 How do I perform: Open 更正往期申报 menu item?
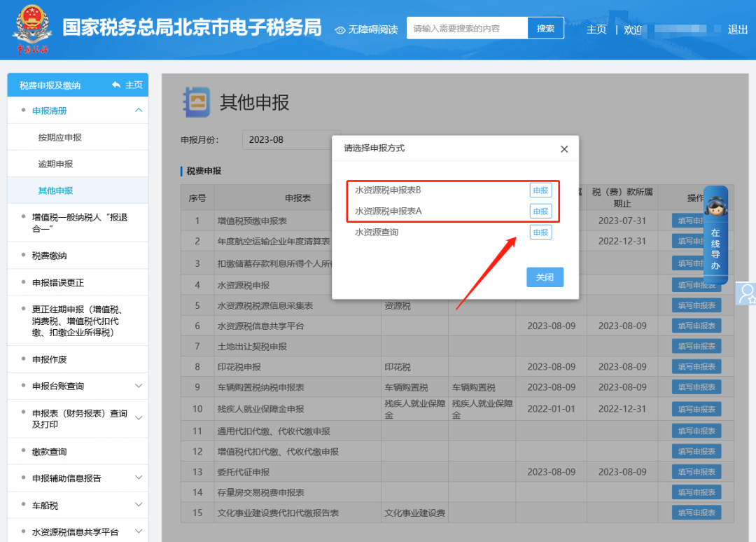(77, 321)
